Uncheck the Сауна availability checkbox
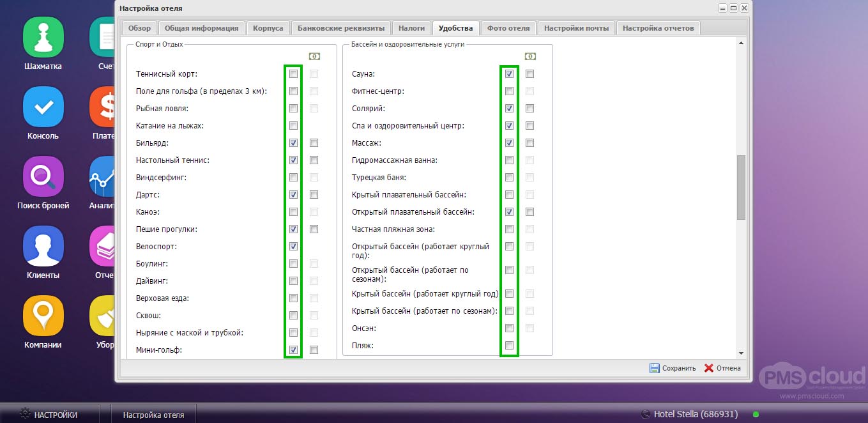This screenshot has width=868, height=423. tap(509, 74)
